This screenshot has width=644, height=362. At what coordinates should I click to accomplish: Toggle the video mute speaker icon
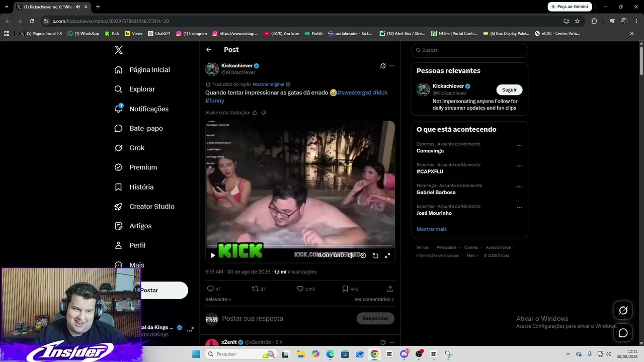(x=351, y=255)
